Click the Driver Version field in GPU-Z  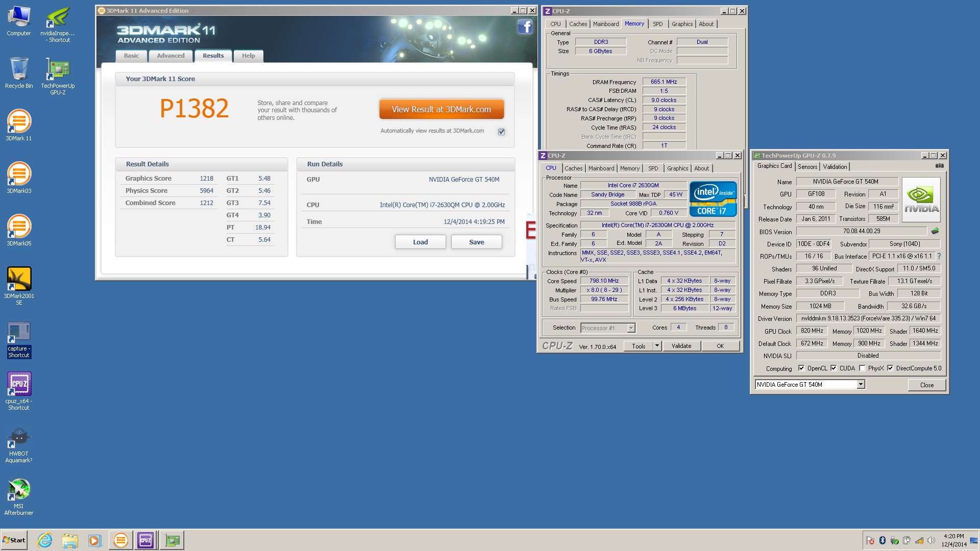868,318
